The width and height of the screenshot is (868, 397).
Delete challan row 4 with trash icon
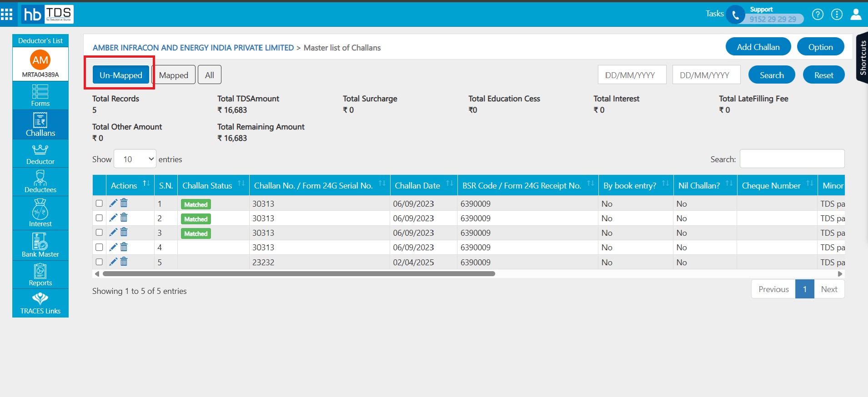tap(124, 247)
